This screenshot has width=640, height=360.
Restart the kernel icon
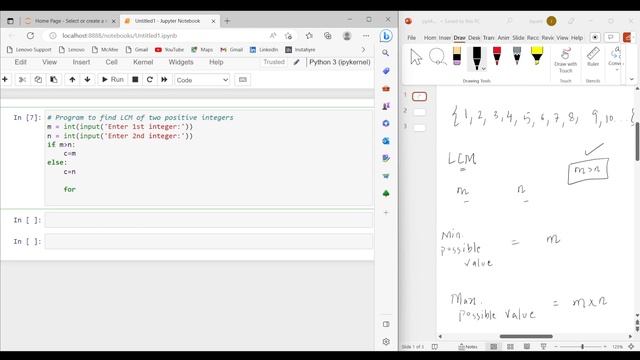(x=149, y=80)
